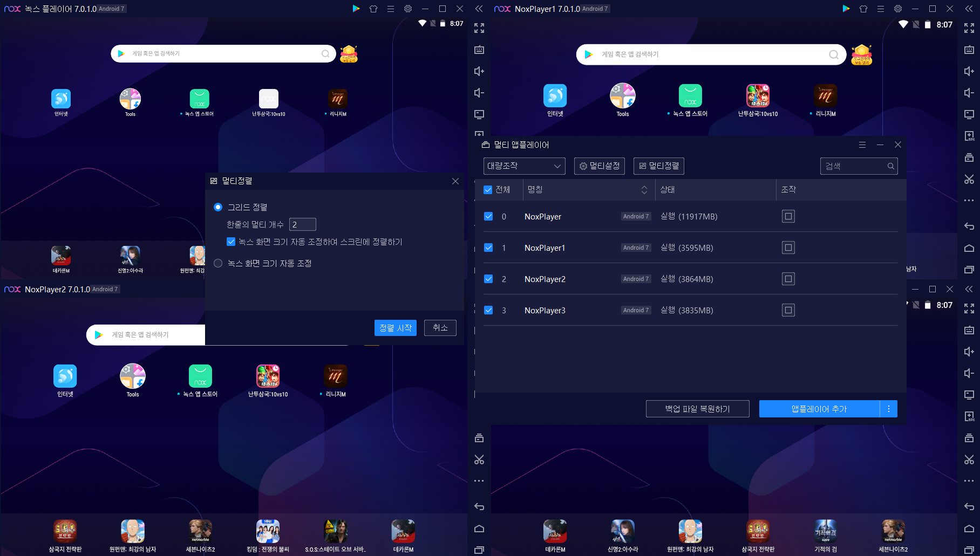Click volume up icon in NoxPlayer1 sidebar

tap(969, 71)
